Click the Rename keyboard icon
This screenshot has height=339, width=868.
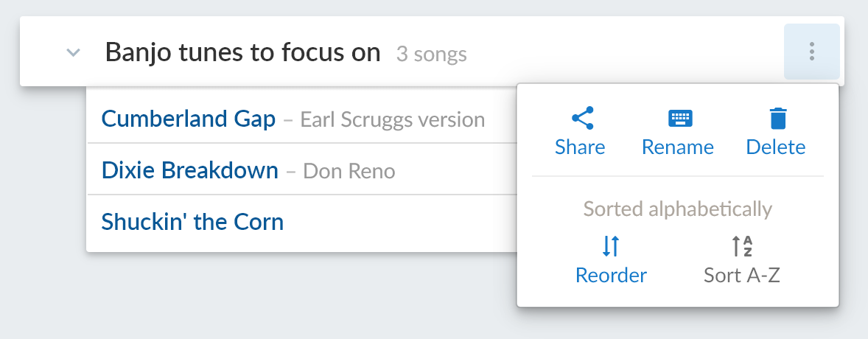tap(679, 118)
